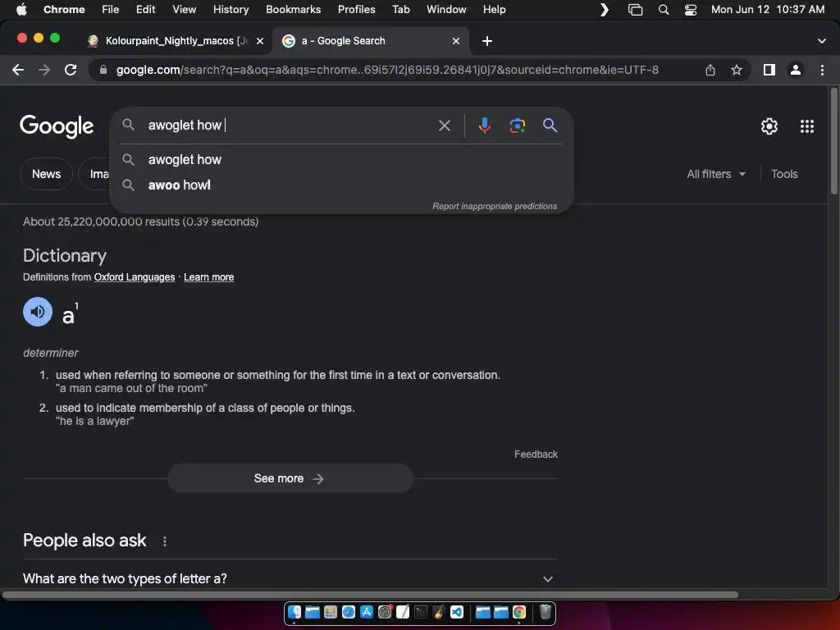Expand 'What are the two types' question
This screenshot has height=630, width=840.
point(290,578)
